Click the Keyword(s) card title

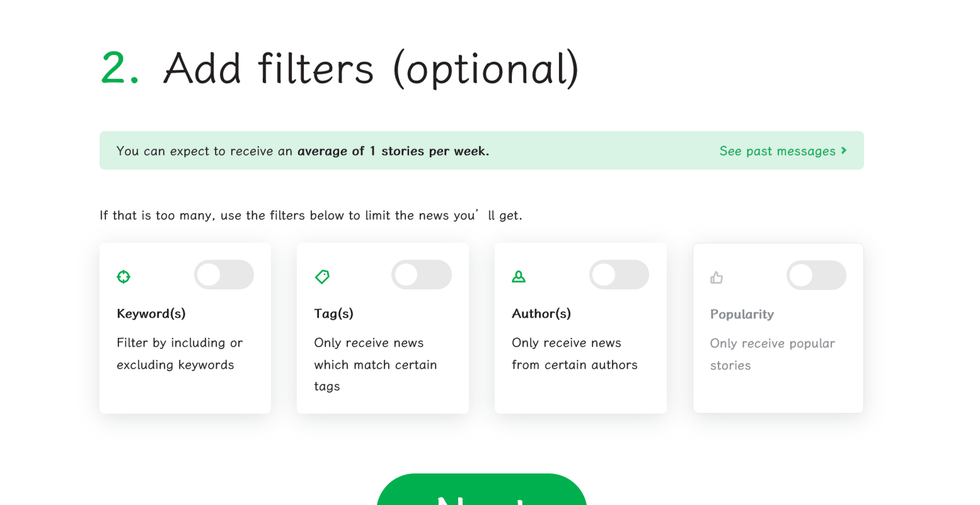coord(151,314)
